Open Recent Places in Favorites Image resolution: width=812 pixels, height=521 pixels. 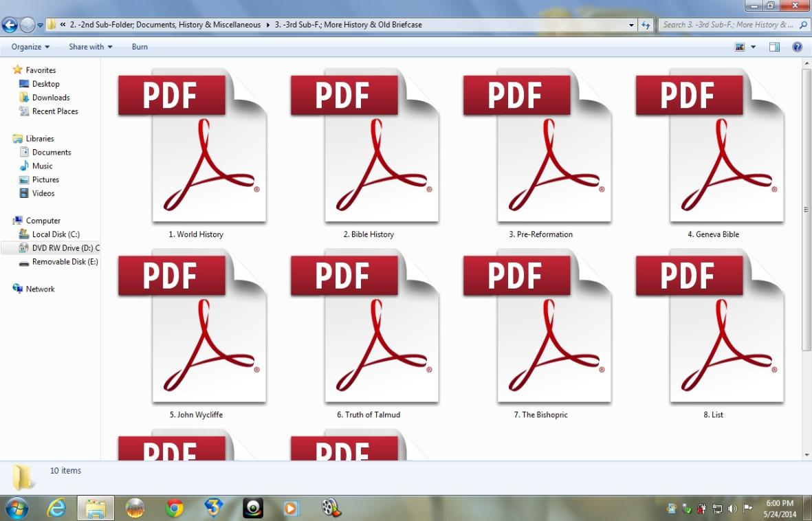tap(49, 111)
